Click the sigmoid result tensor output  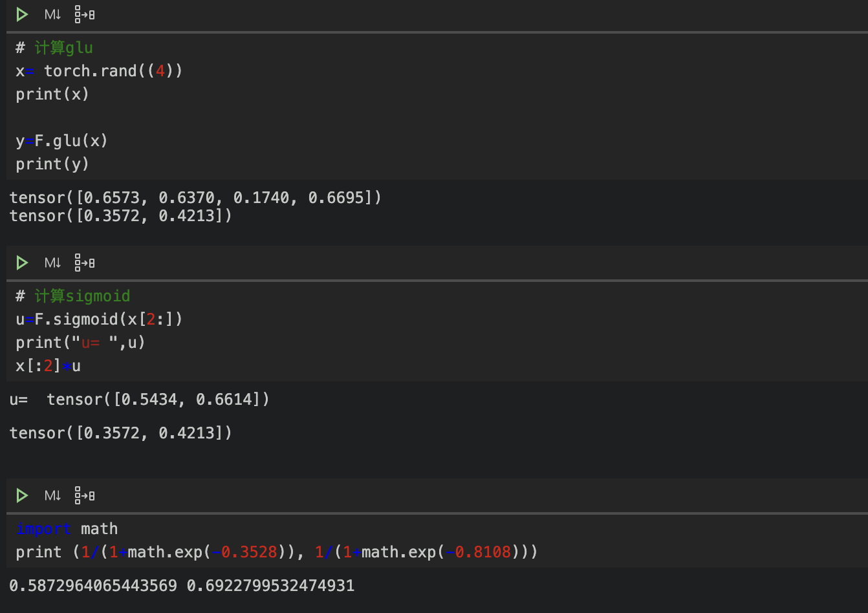120,433
